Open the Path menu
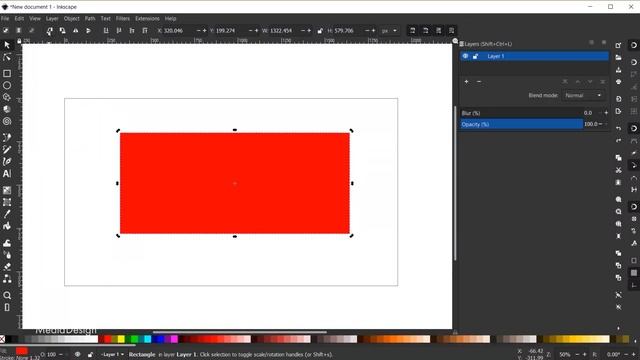 [90, 18]
